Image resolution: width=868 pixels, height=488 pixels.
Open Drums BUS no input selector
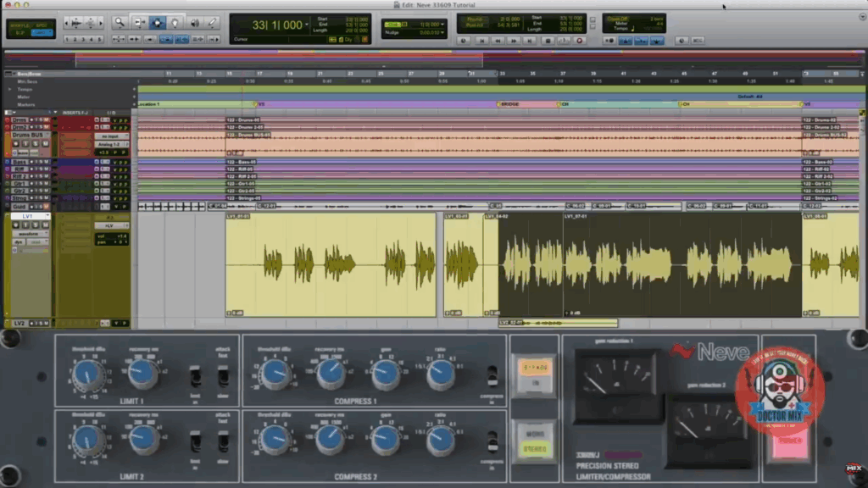click(111, 136)
